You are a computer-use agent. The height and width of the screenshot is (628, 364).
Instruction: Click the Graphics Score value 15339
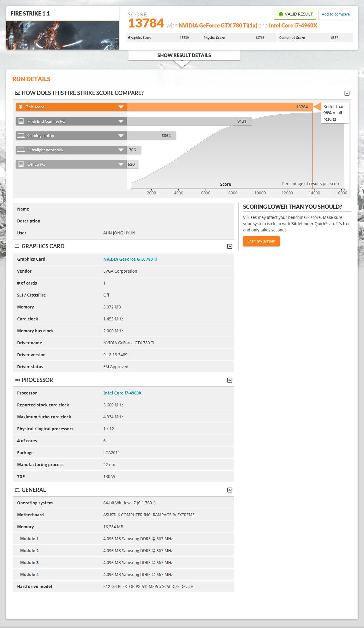pyautogui.click(x=184, y=38)
